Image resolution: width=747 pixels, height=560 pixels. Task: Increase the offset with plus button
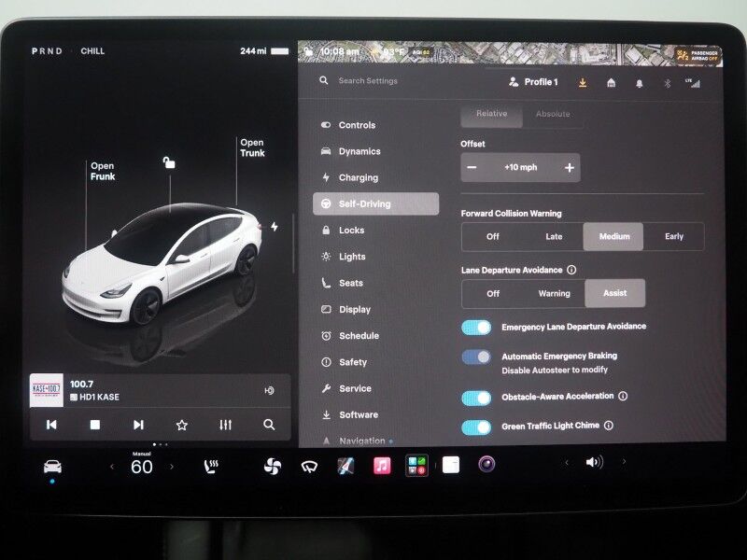[x=570, y=168]
